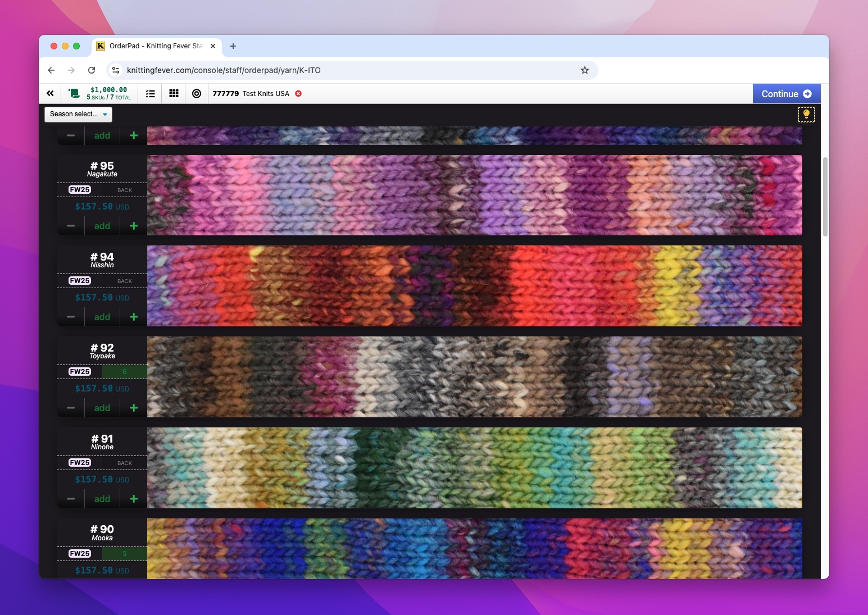Click the target circle icon in toolbar

[197, 94]
